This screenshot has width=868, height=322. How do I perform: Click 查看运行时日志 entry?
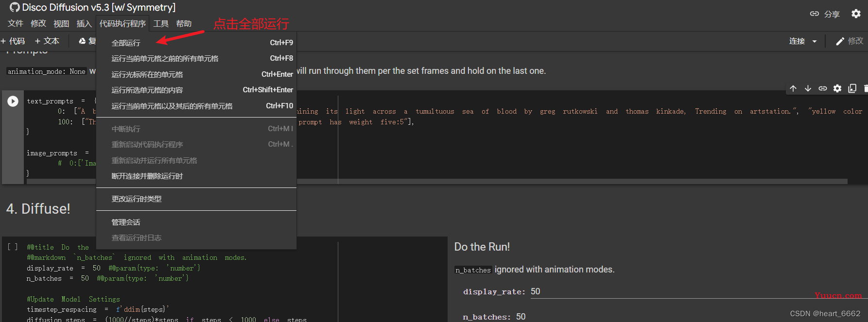click(x=196, y=237)
